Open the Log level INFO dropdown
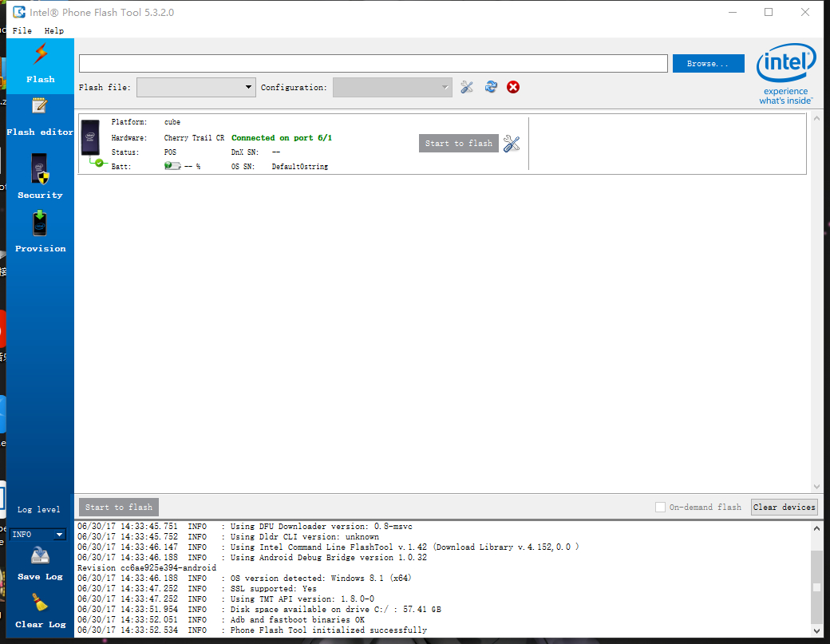This screenshot has height=644, width=830. [38, 535]
